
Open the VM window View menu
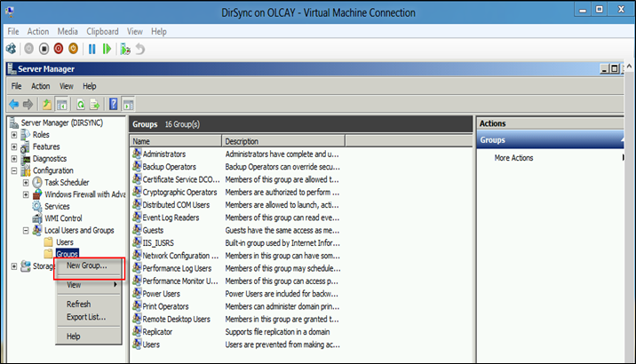pos(135,31)
